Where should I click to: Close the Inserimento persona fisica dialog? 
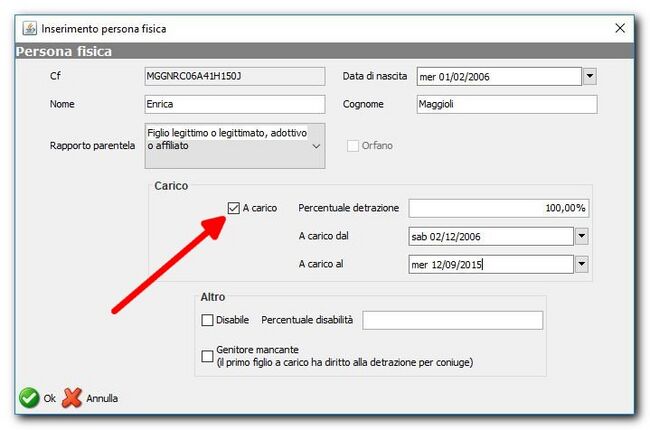619,29
